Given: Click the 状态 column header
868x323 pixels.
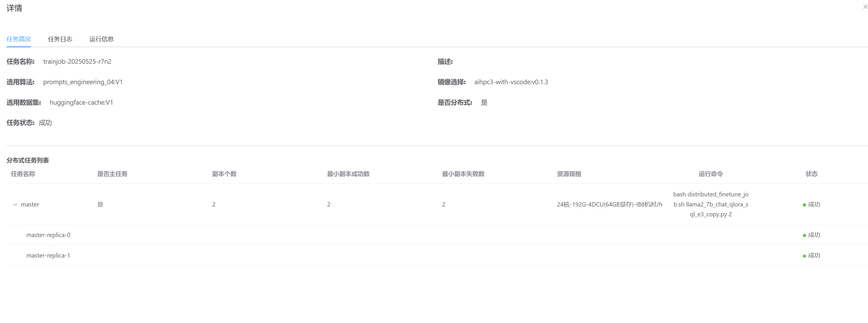Looking at the screenshot, I should (x=811, y=174).
